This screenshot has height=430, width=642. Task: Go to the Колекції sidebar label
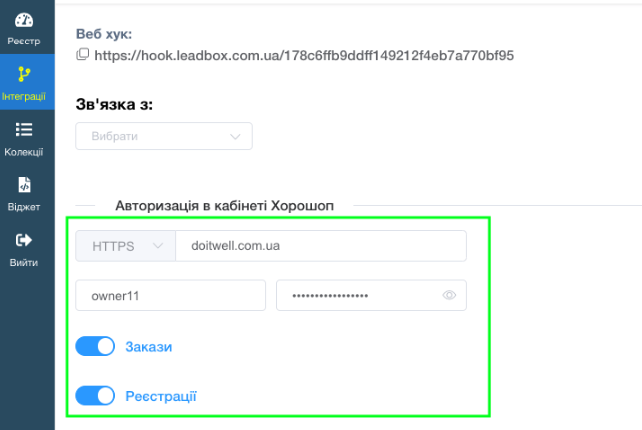pyautogui.click(x=24, y=152)
